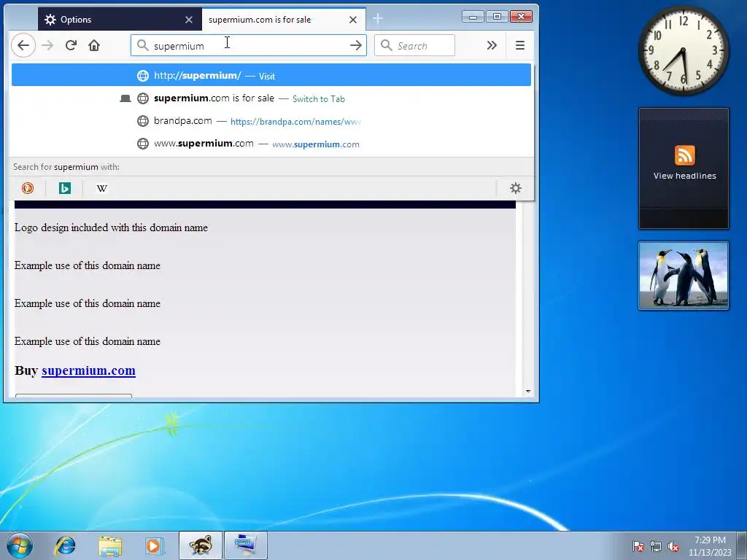Close the supermium.com is for sale tab
This screenshot has height=560, width=747.
tap(353, 20)
